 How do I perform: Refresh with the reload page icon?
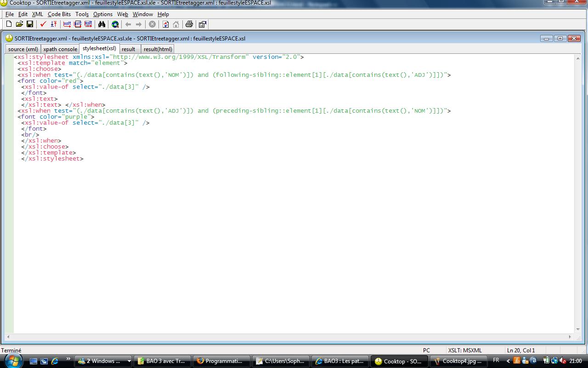coord(165,24)
